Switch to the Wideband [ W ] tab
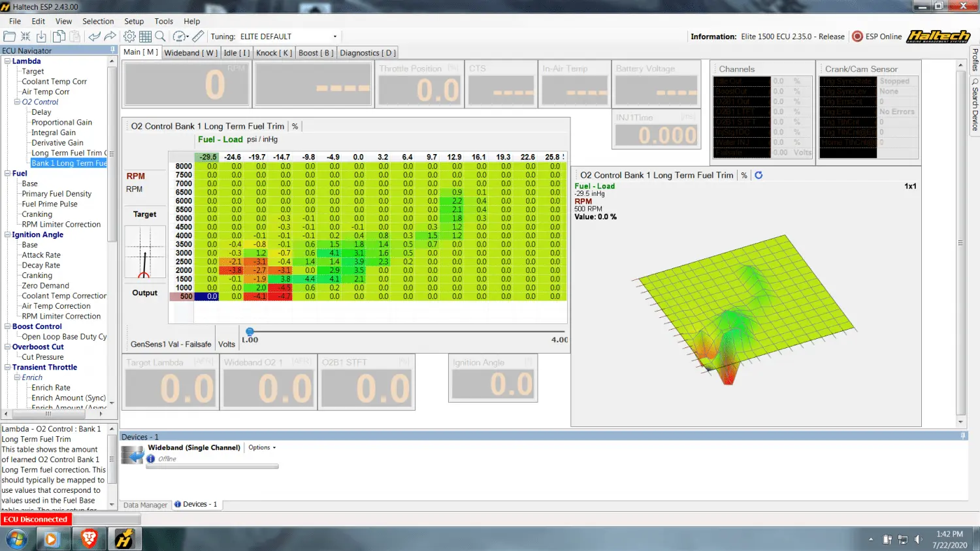 coord(191,53)
